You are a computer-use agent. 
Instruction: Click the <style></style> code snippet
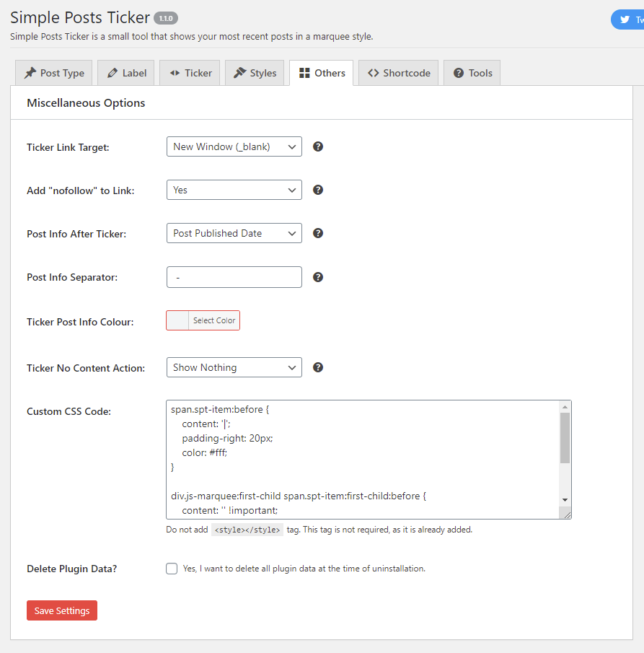pos(247,530)
